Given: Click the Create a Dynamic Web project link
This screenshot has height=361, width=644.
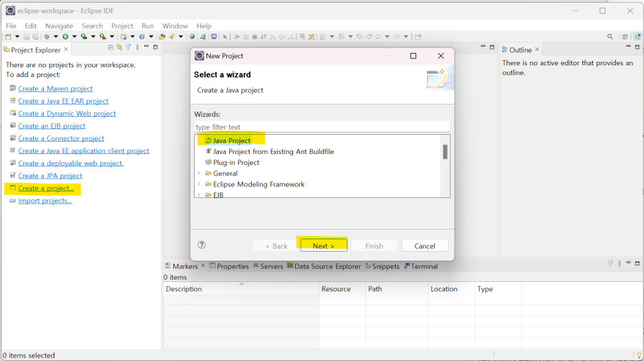Looking at the screenshot, I should 67,113.
